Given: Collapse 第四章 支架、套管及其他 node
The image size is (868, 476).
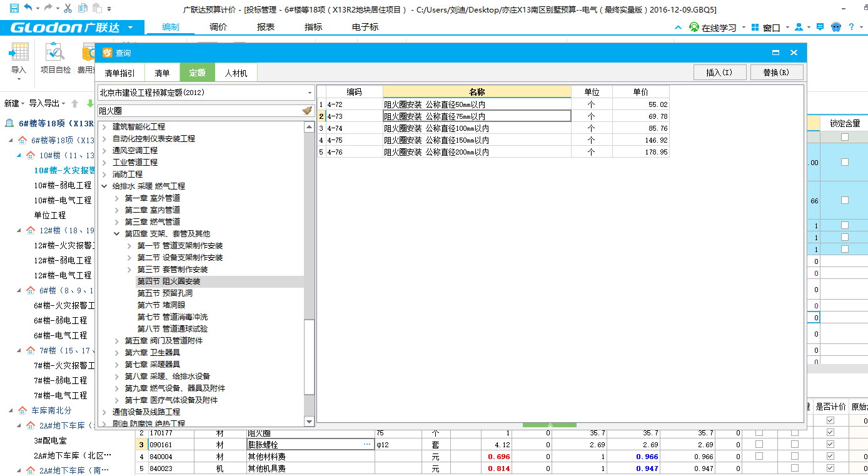Looking at the screenshot, I should (117, 233).
